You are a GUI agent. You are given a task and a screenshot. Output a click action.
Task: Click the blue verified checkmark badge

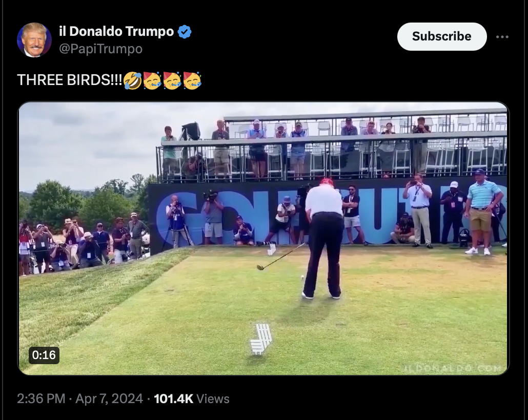185,32
